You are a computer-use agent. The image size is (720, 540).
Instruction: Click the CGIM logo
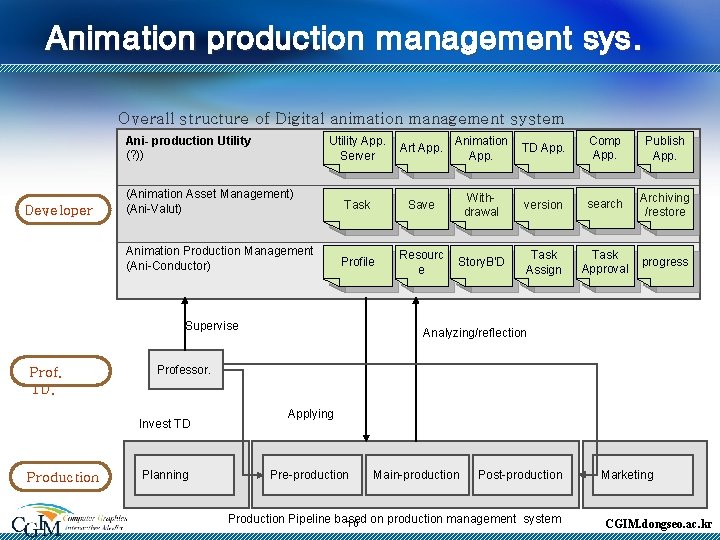(x=68, y=520)
